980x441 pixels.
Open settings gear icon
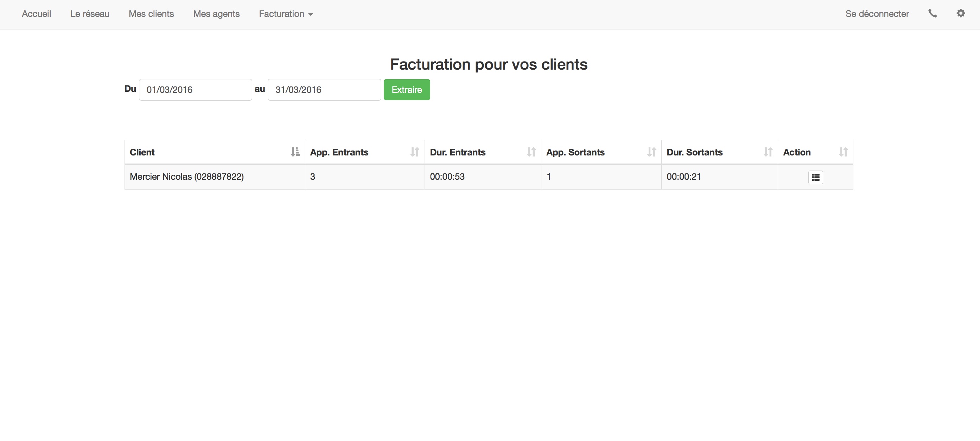click(961, 14)
